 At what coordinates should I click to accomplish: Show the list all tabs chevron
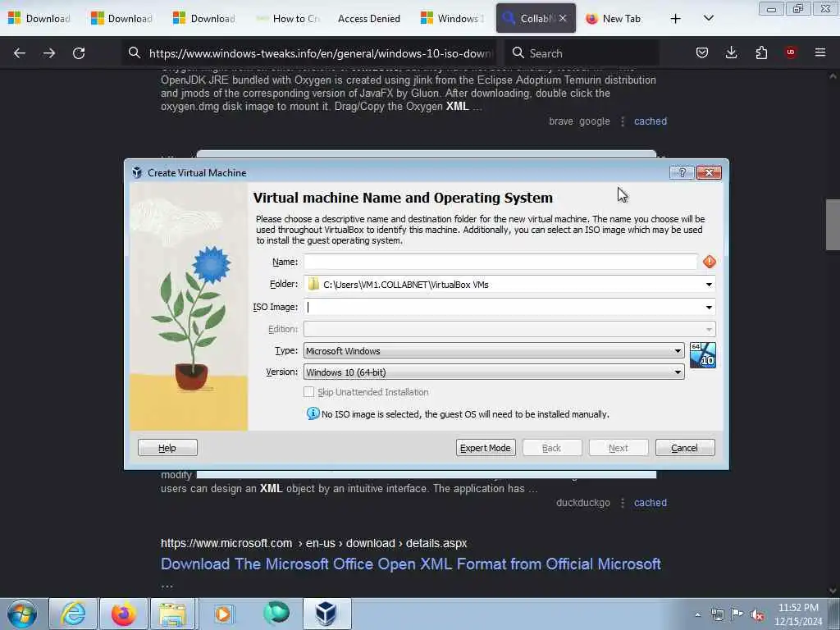[708, 18]
